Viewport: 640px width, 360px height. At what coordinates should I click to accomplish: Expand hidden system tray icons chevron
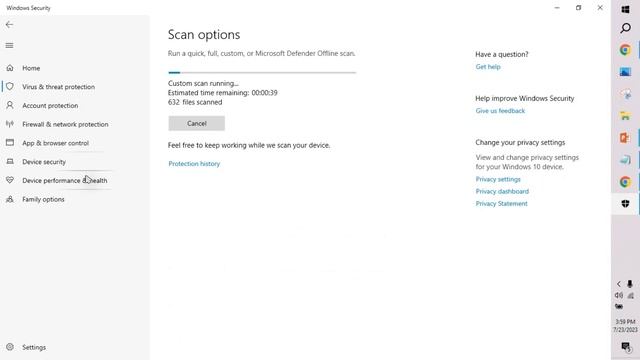click(x=619, y=284)
